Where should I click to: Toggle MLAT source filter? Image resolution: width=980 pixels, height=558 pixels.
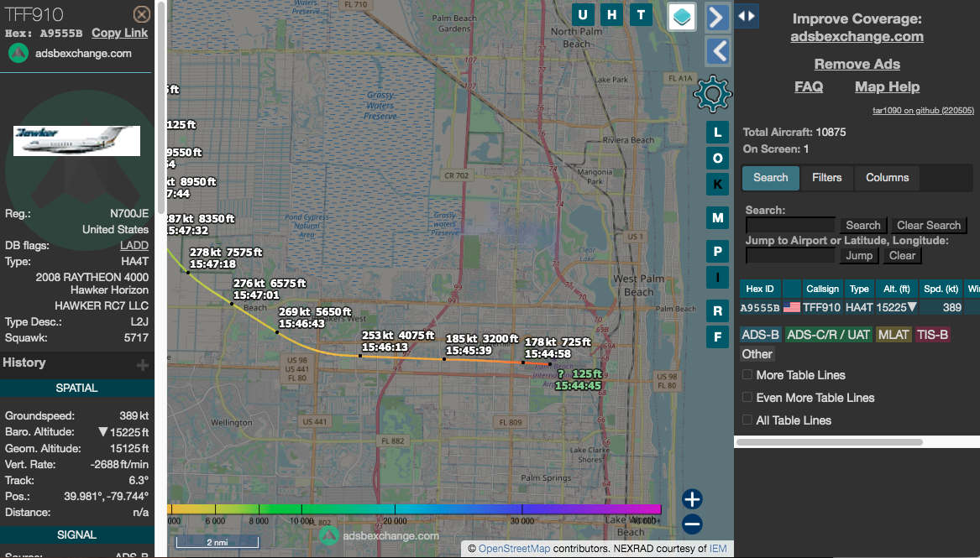(894, 335)
